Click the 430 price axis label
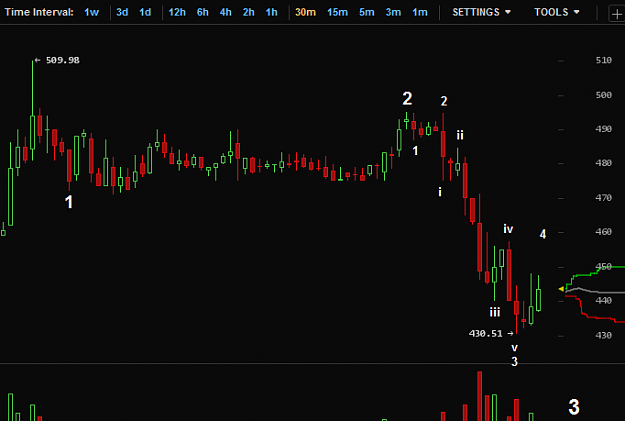 point(603,335)
